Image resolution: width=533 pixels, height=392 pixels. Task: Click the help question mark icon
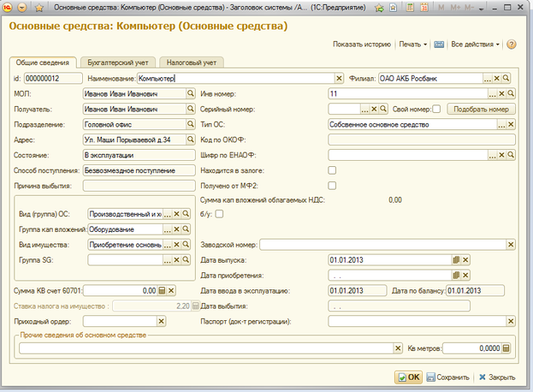coord(512,44)
